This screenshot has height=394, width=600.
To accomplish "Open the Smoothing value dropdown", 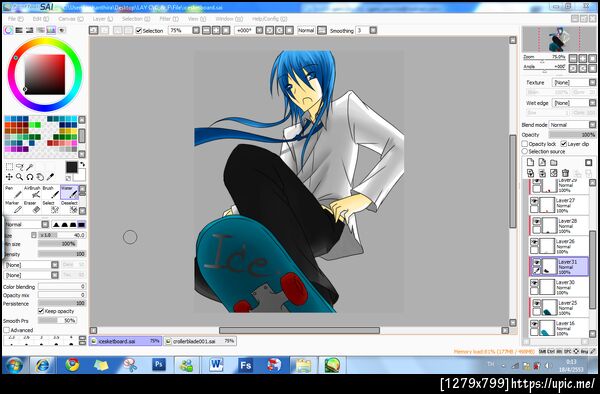I will click(373, 30).
